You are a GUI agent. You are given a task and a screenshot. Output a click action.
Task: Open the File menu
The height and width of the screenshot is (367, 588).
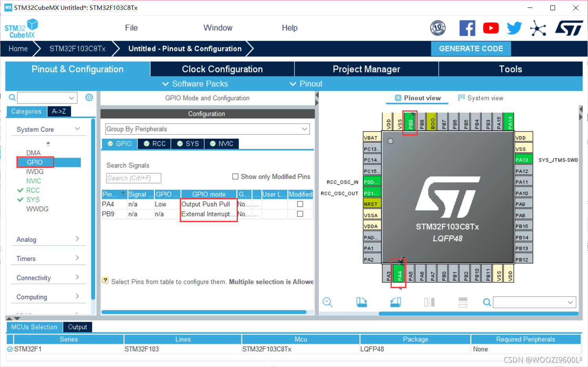(131, 28)
